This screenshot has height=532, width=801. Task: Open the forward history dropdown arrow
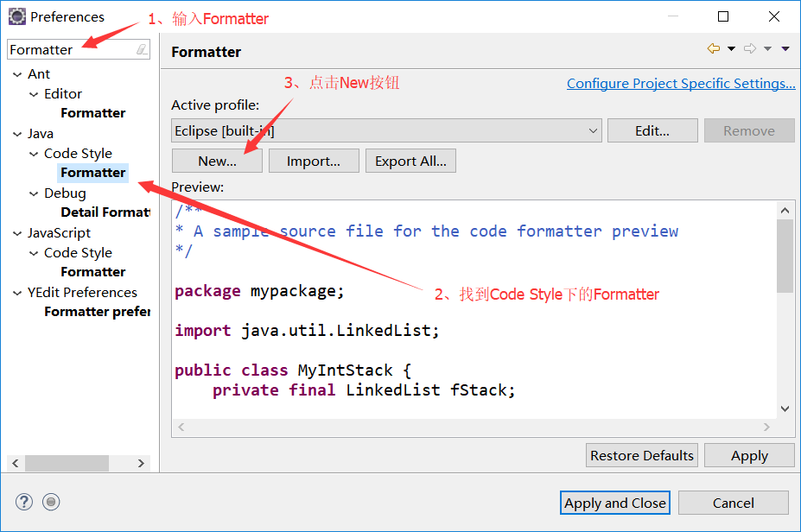[768, 48]
